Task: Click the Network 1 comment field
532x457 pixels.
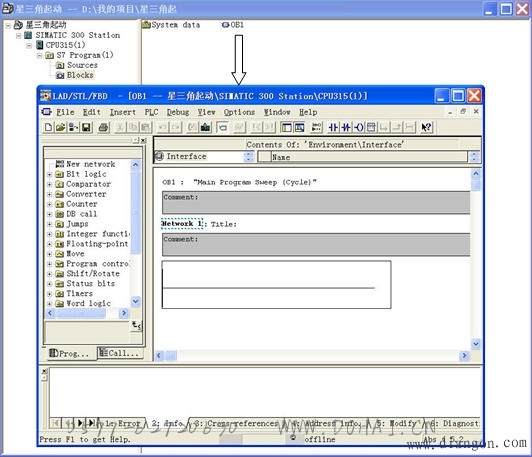Action: (316, 245)
